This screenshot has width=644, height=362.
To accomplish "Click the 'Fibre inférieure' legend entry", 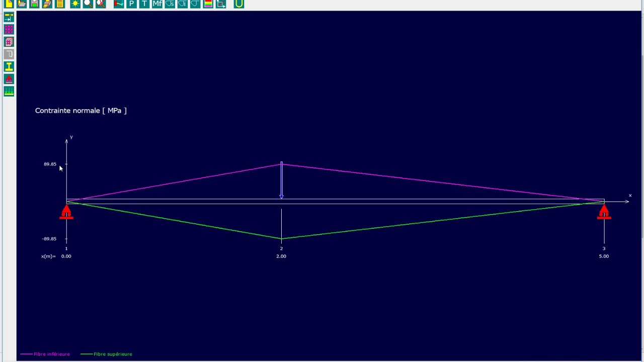I will pyautogui.click(x=45, y=354).
